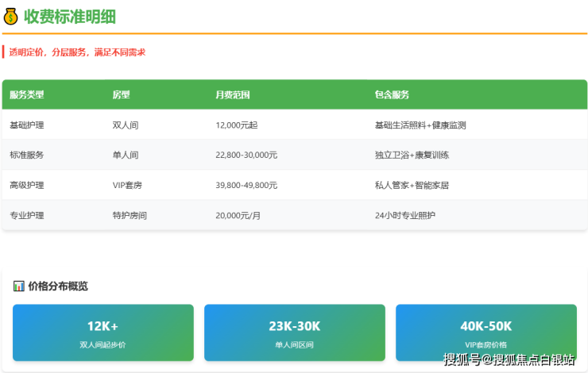Click the 服务类型 column header
Image resolution: width=588 pixels, height=373 pixels.
(27, 94)
